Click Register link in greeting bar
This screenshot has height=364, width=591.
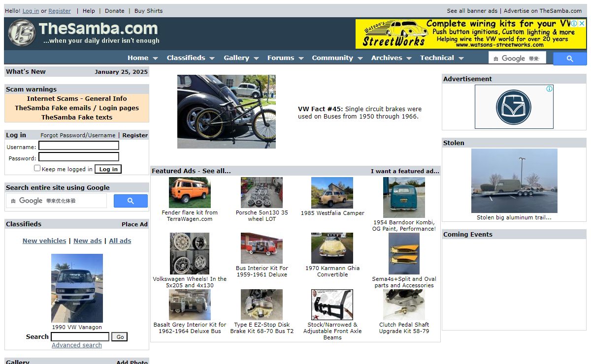point(60,11)
